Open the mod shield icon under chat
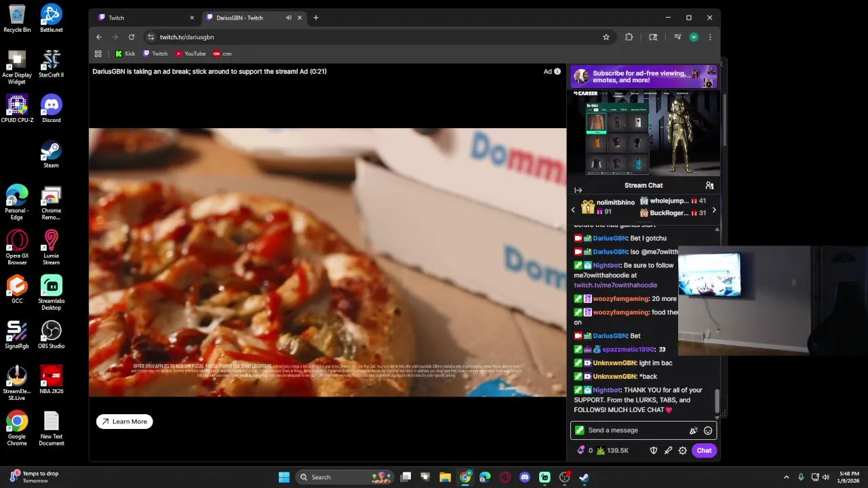Screen dimensions: 868x488 (x=654, y=450)
